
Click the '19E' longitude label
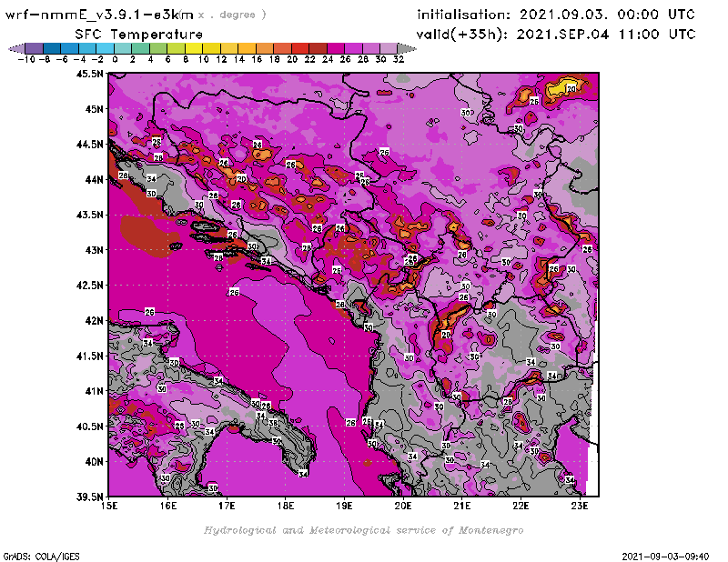click(x=344, y=506)
